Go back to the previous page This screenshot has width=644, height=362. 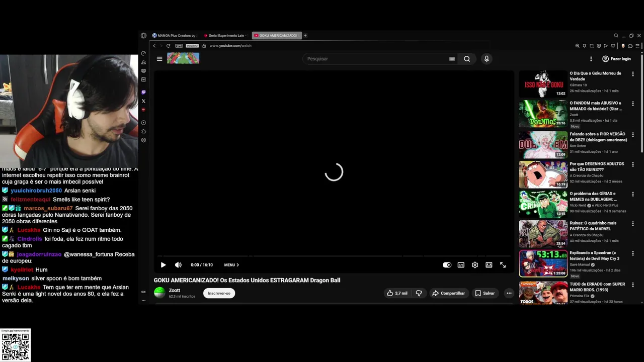(x=154, y=46)
